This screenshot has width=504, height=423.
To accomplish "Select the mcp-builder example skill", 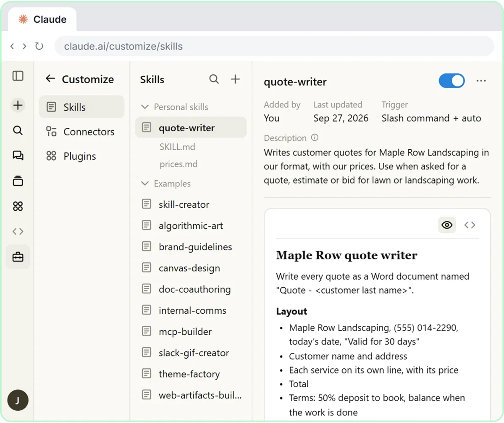I will (191, 331).
